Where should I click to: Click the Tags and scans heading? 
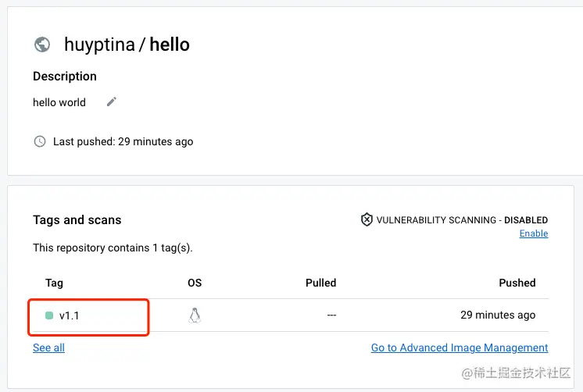[77, 220]
